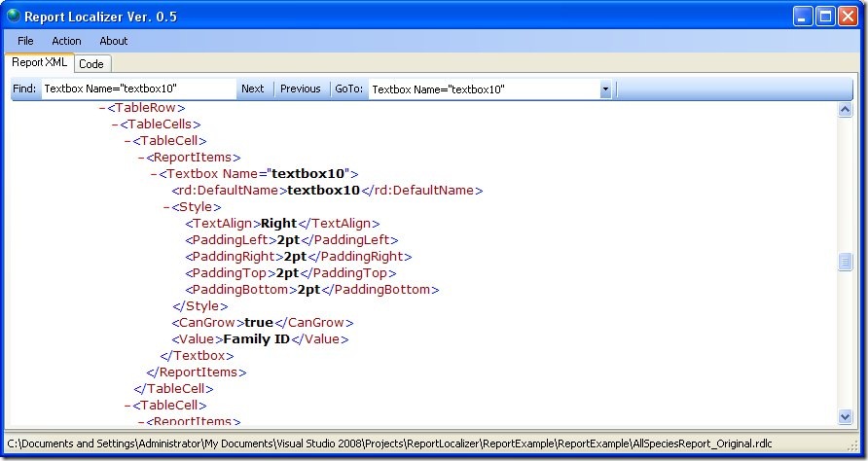The width and height of the screenshot is (868, 461).
Task: Close the Report Localizer window
Action: tap(848, 17)
